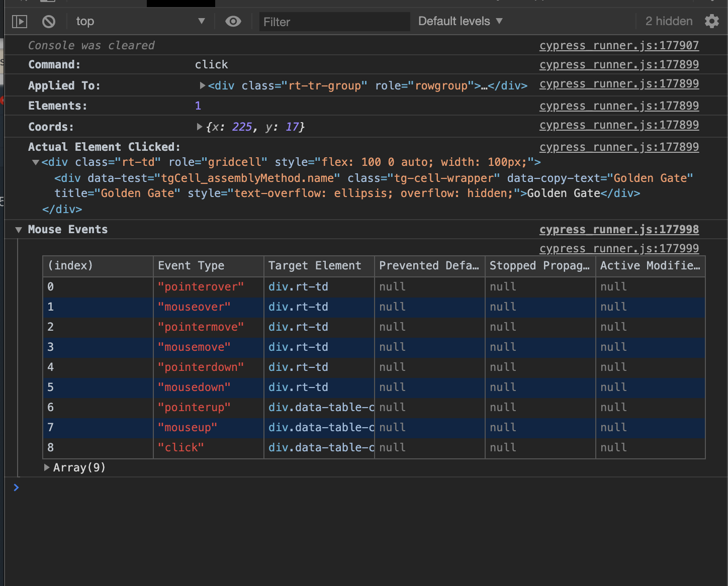
Task: Click the Command value "click"
Action: click(211, 64)
